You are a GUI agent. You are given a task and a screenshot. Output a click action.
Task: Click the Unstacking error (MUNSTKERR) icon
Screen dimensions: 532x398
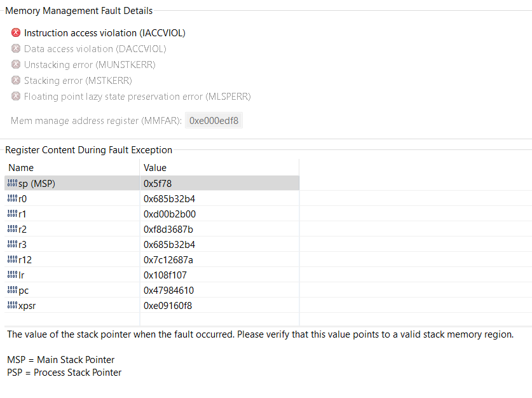click(x=16, y=65)
